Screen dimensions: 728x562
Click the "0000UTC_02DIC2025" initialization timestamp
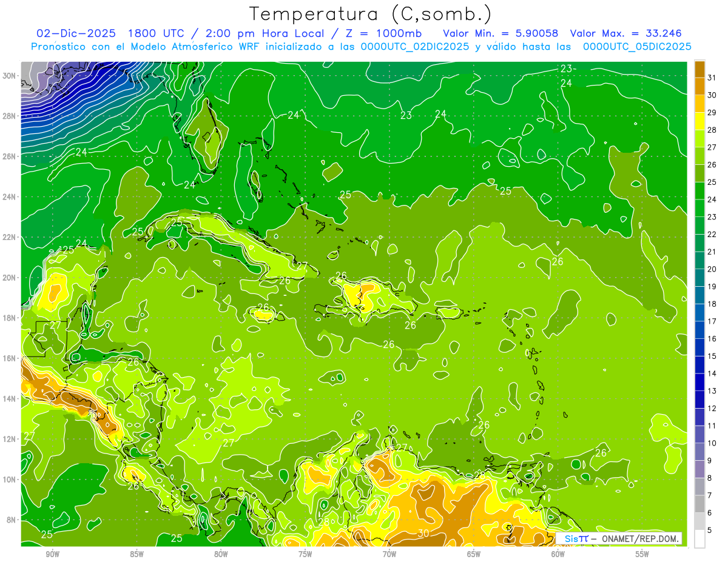click(x=414, y=47)
